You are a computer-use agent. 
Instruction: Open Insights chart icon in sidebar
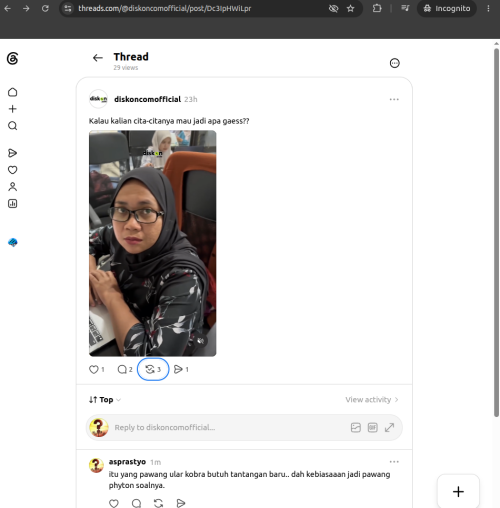click(13, 204)
